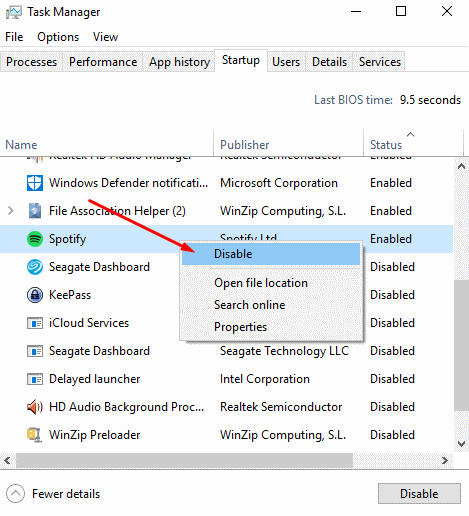469x516 pixels.
Task: Click Microsoft Corporation publisher cell
Action: coord(279,183)
